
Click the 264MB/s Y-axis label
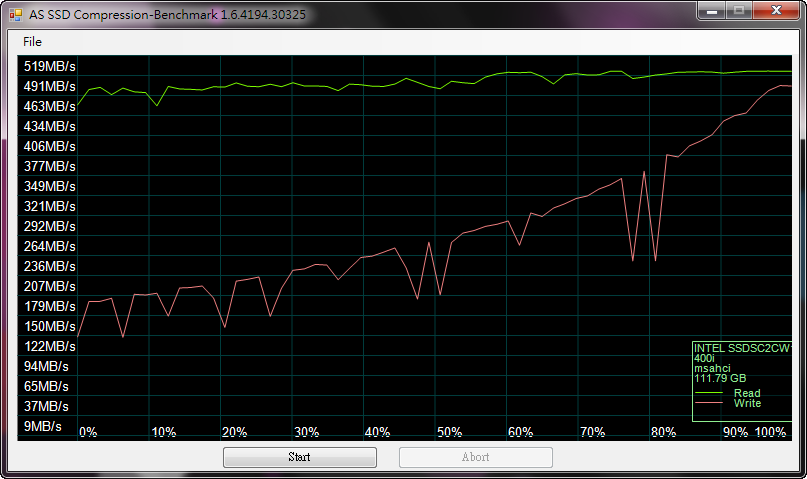(x=50, y=246)
